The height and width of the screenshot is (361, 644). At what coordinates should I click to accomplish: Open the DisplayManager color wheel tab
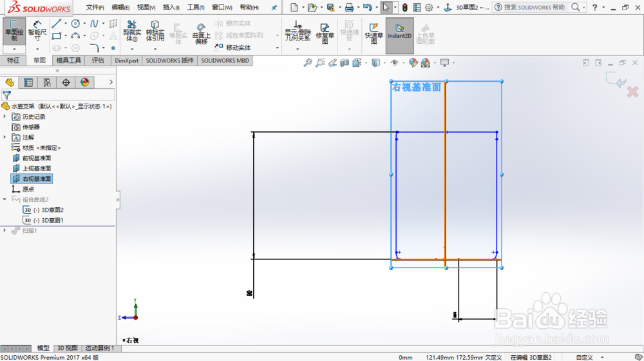(84, 82)
